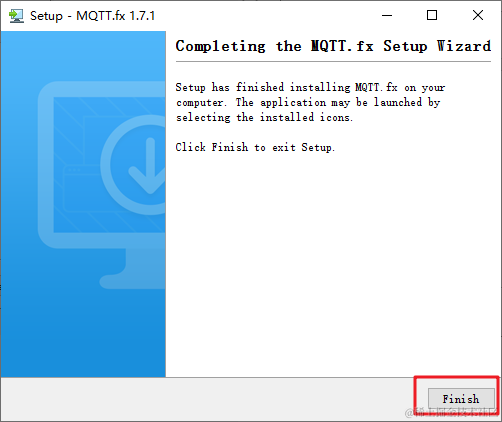The width and height of the screenshot is (502, 422).
Task: Click the Setup installer icon in title bar
Action: click(x=16, y=16)
